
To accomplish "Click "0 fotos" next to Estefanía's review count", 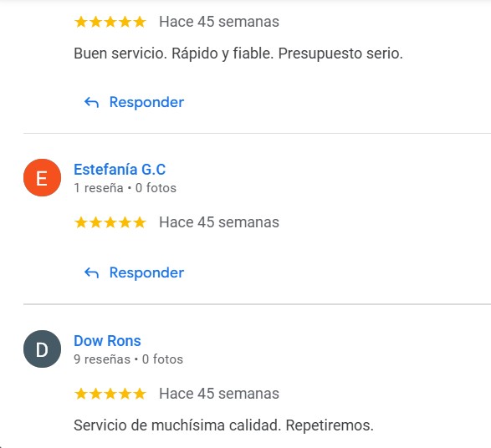I will pos(156,188).
